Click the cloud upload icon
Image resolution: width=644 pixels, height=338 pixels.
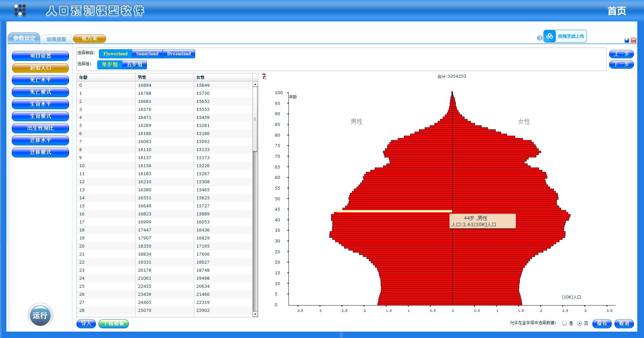[549, 36]
